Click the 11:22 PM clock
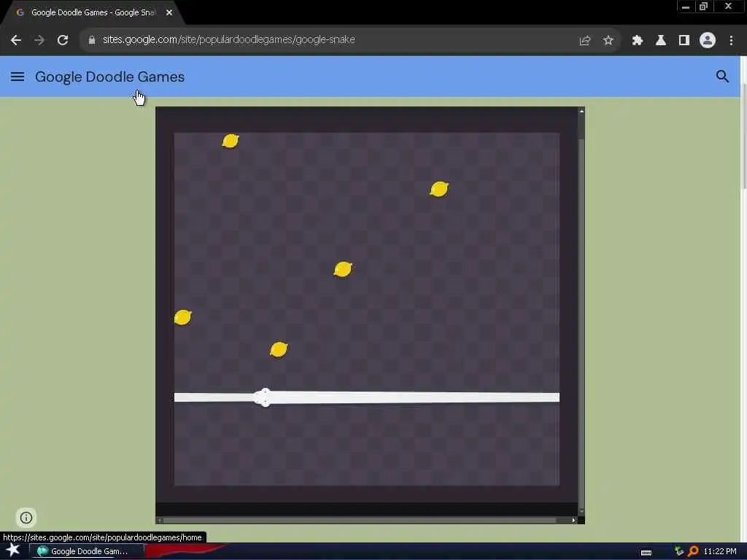Image resolution: width=747 pixels, height=560 pixels. pyautogui.click(x=720, y=551)
